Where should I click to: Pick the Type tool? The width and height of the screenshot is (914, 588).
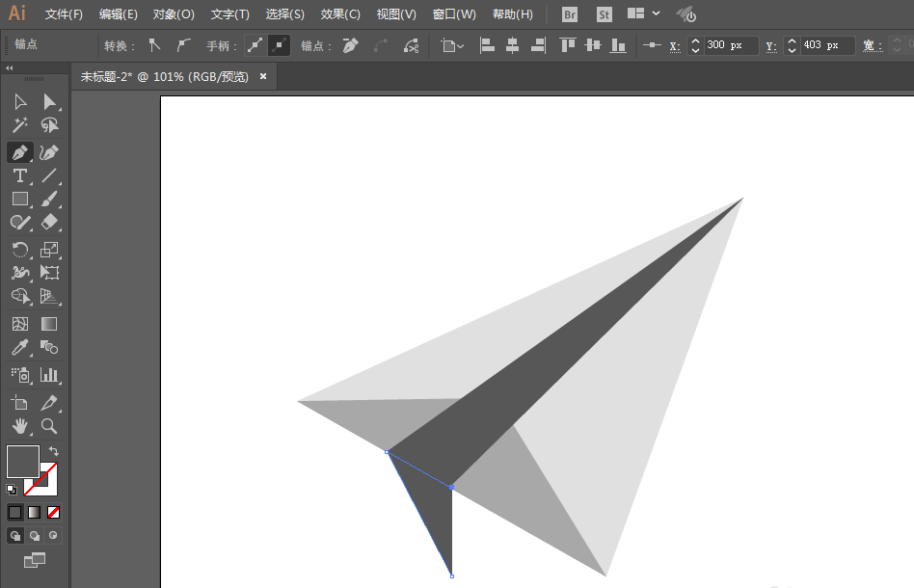19,175
